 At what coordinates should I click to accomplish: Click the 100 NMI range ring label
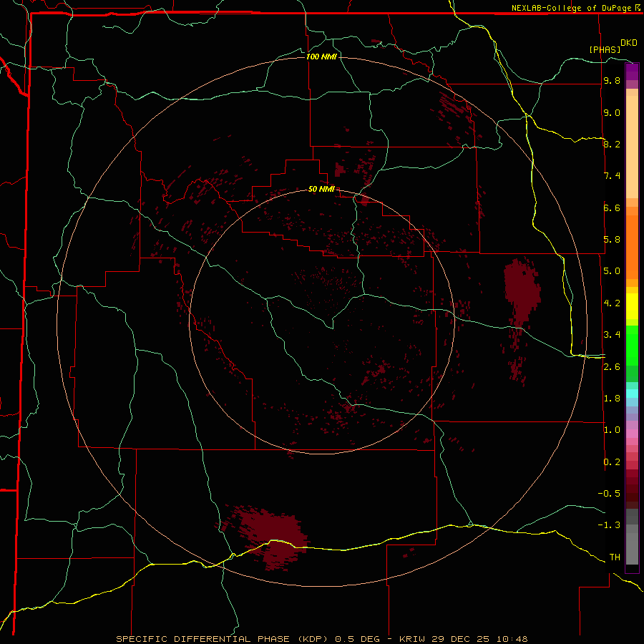click(x=321, y=57)
